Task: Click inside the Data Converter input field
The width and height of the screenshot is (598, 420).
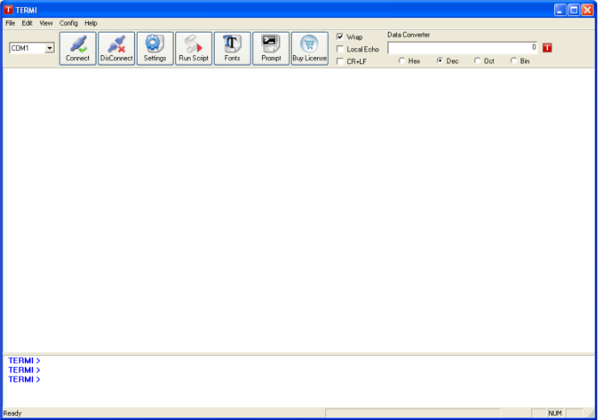Action: [x=463, y=48]
